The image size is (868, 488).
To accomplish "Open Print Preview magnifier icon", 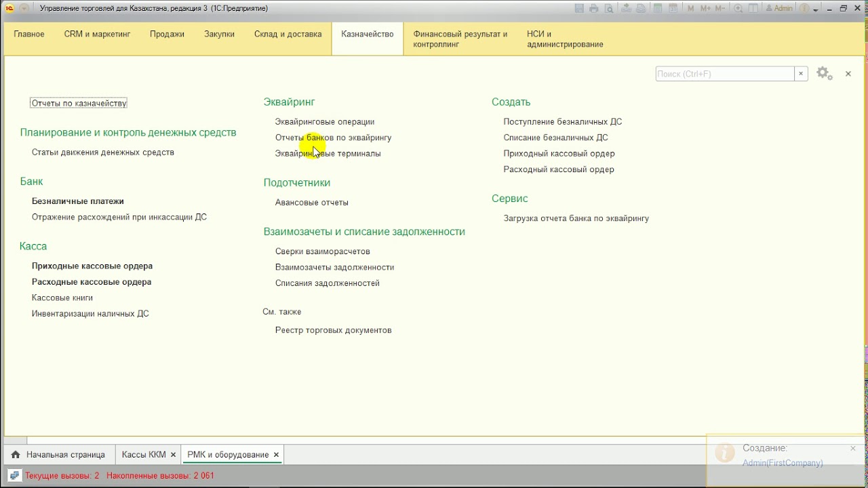I will [x=609, y=9].
